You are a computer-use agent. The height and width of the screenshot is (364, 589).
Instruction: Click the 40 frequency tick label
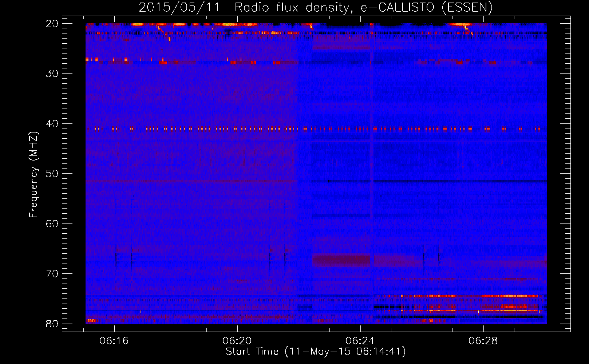pos(52,124)
